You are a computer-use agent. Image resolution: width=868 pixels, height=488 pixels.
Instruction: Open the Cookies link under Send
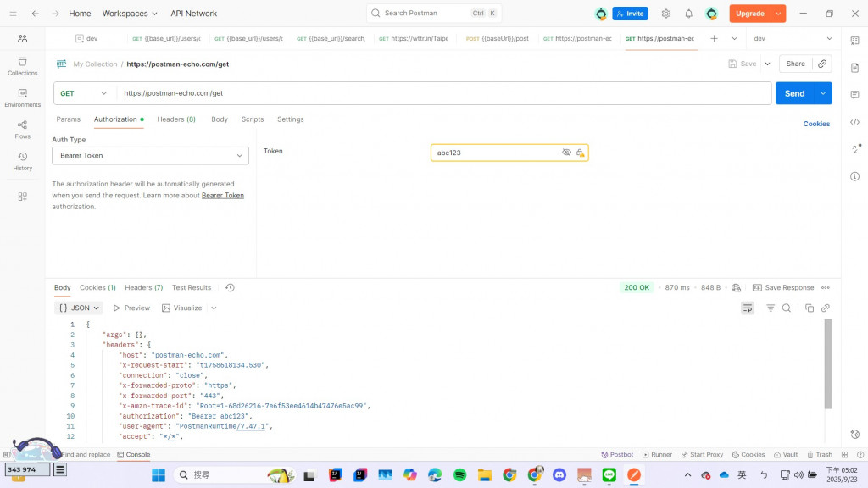[x=816, y=124]
